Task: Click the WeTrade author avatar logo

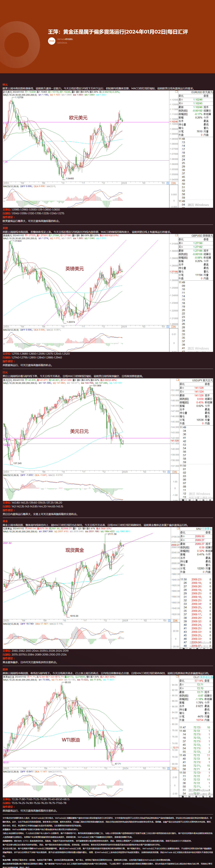Action: click(x=52, y=41)
